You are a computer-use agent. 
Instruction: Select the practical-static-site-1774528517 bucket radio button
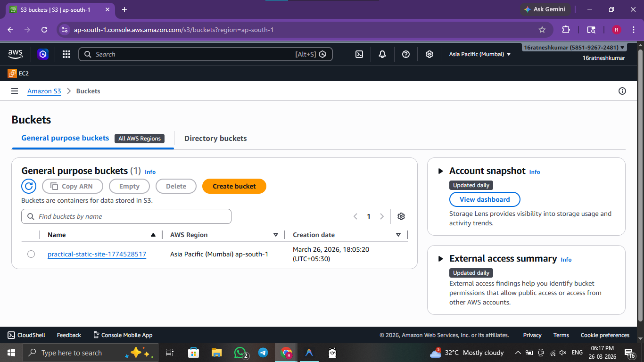[x=31, y=254]
